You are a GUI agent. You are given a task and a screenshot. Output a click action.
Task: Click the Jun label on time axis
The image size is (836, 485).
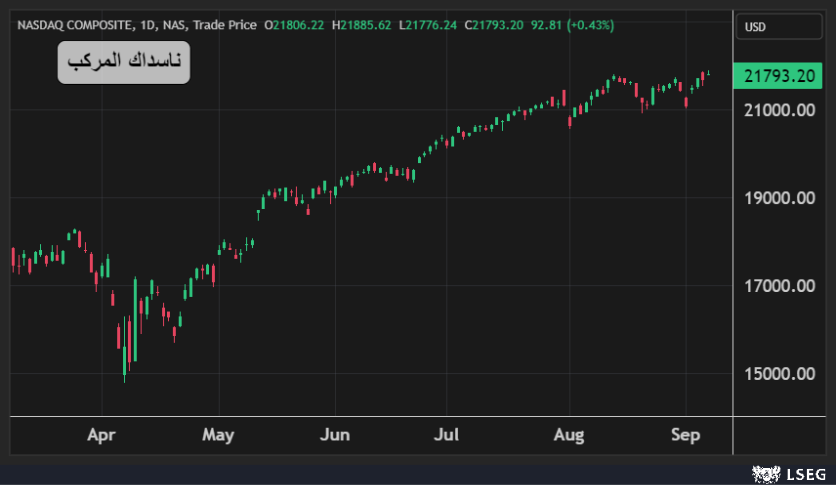point(335,435)
